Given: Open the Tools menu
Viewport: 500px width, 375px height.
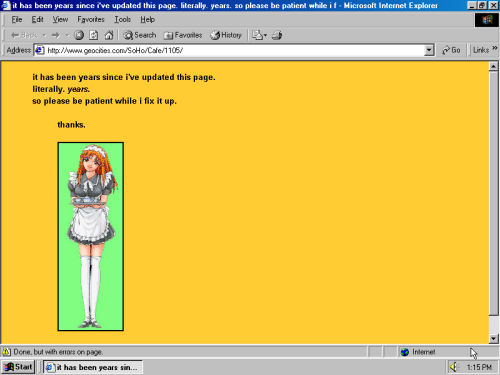Looking at the screenshot, I should tap(122, 19).
